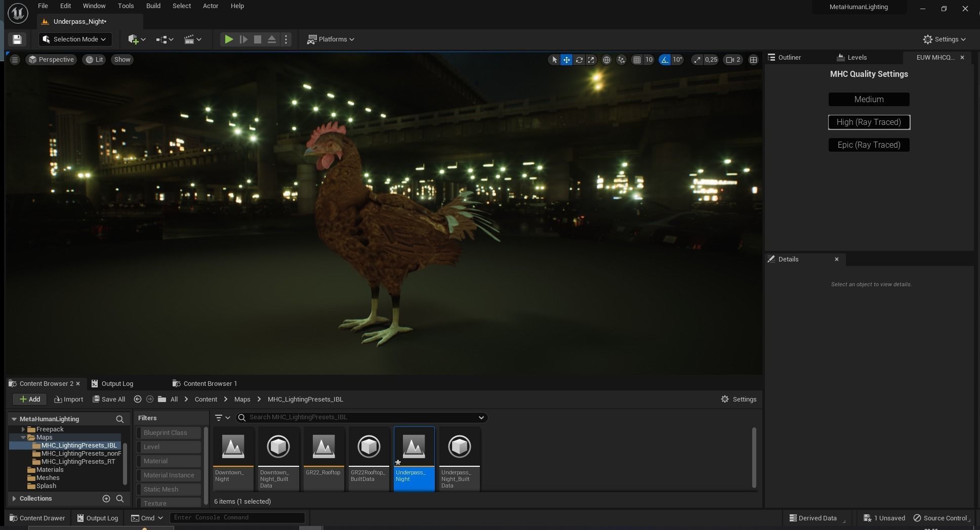Expand the Freepack folder
This screenshot has width=980, height=530.
tap(23, 429)
